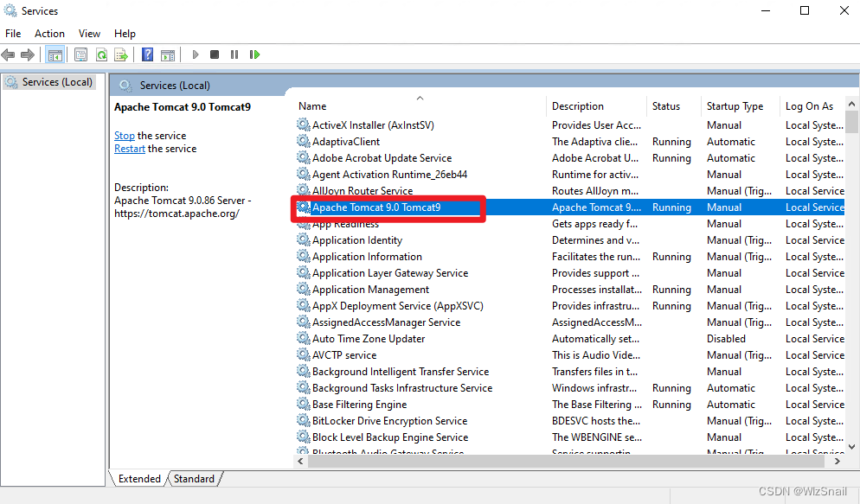Screen dimensions: 860x504
Task: Click gear icon of Application Identity row
Action: pos(304,239)
